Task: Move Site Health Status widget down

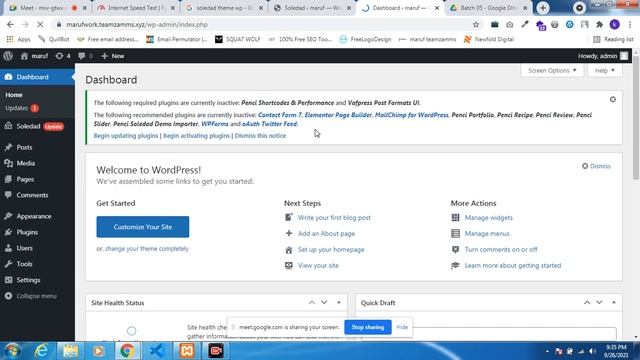Action: click(x=324, y=302)
